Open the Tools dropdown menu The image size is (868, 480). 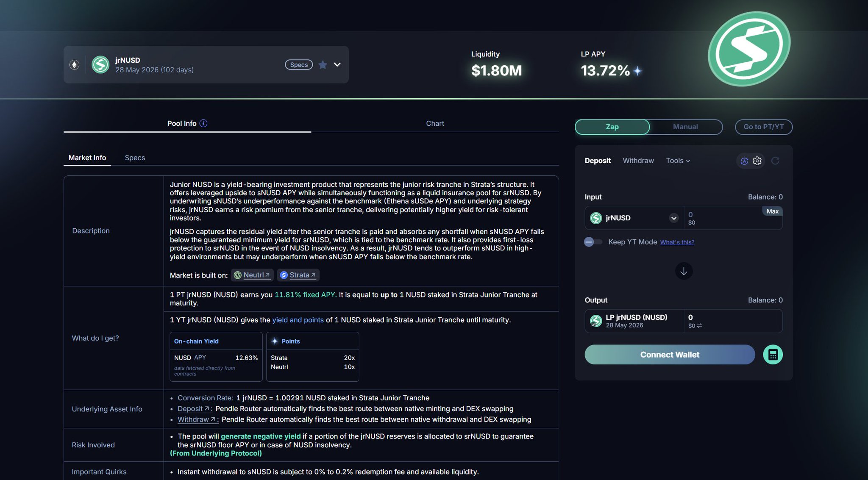[x=678, y=161]
